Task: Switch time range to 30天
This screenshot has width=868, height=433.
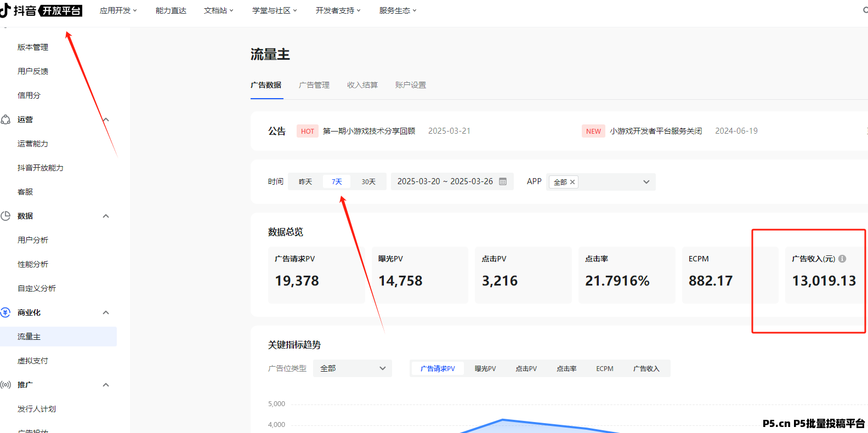Action: coord(368,181)
